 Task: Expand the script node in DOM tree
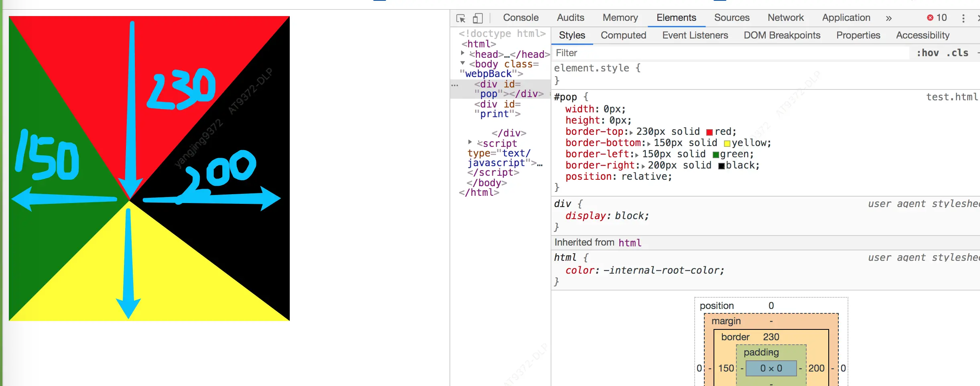pos(470,142)
